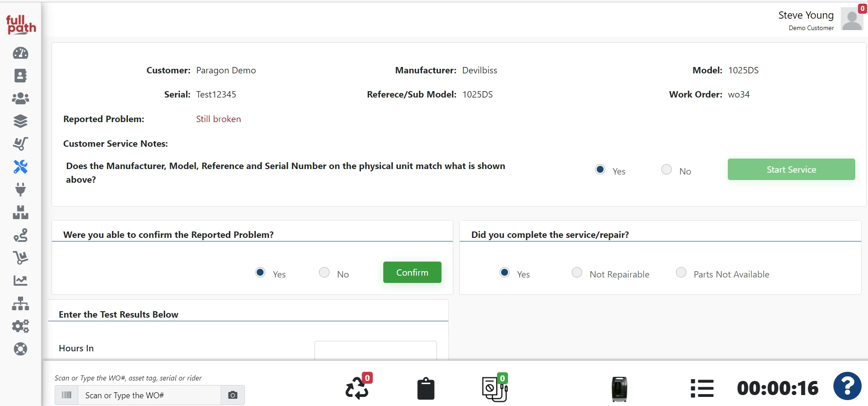
Task: Click the Hours In input field
Action: pos(376,350)
